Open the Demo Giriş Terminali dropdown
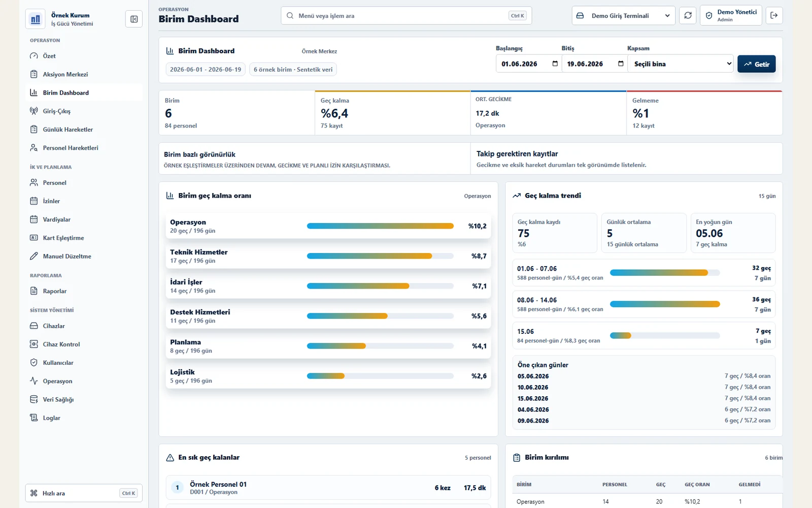Screen dimensions: 812x508 (x=624, y=16)
